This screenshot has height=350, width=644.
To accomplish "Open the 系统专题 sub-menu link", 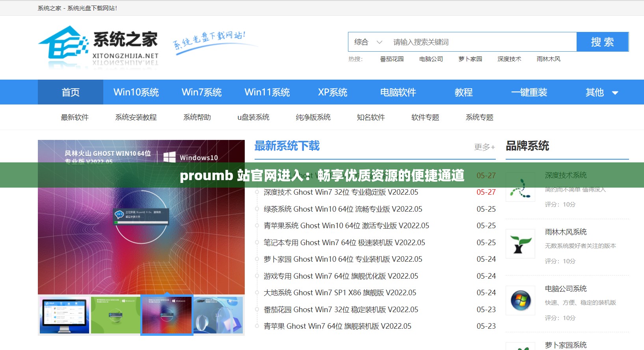I will [x=480, y=117].
